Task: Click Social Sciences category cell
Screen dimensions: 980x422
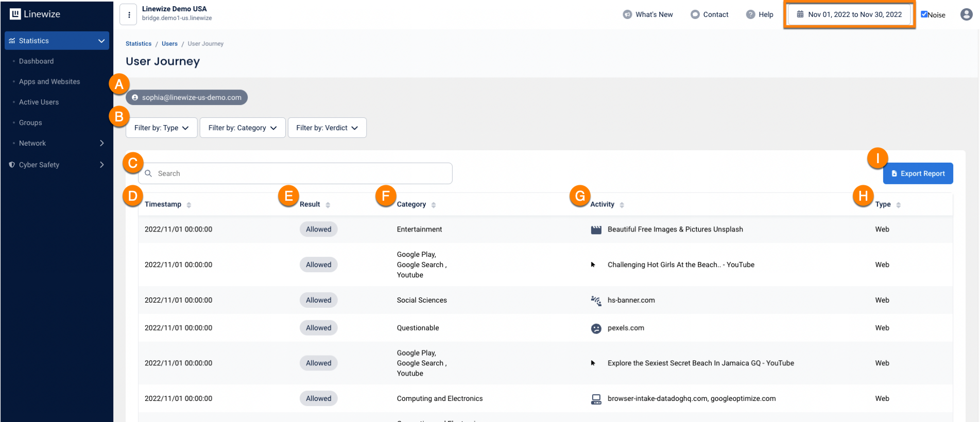Action: (x=422, y=301)
